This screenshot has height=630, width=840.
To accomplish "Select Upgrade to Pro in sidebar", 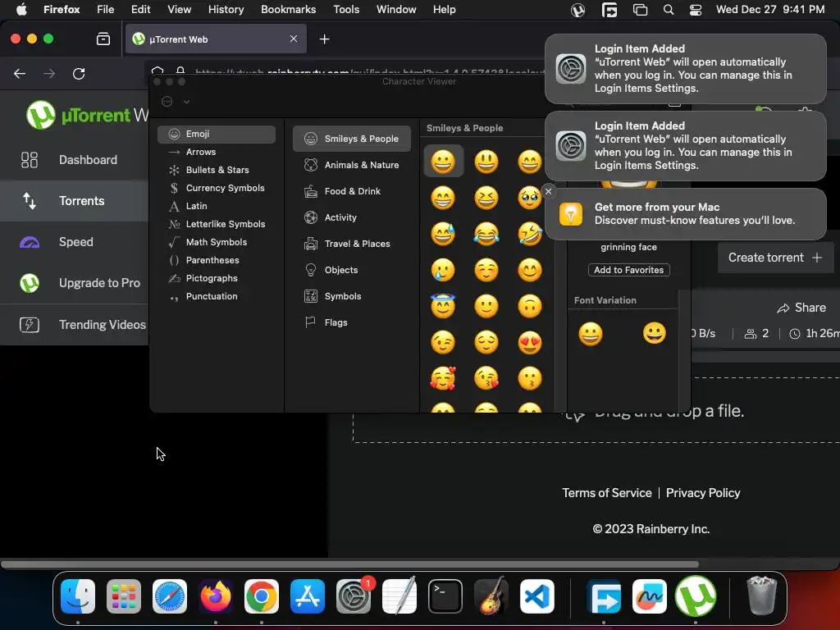I will pos(75,283).
